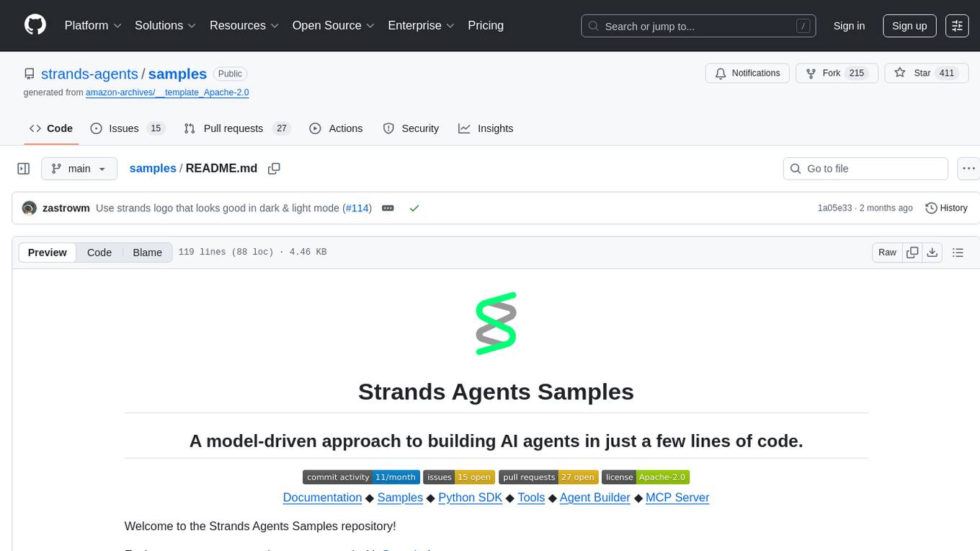The height and width of the screenshot is (551, 980).
Task: Click the Strands logo image
Action: click(496, 323)
